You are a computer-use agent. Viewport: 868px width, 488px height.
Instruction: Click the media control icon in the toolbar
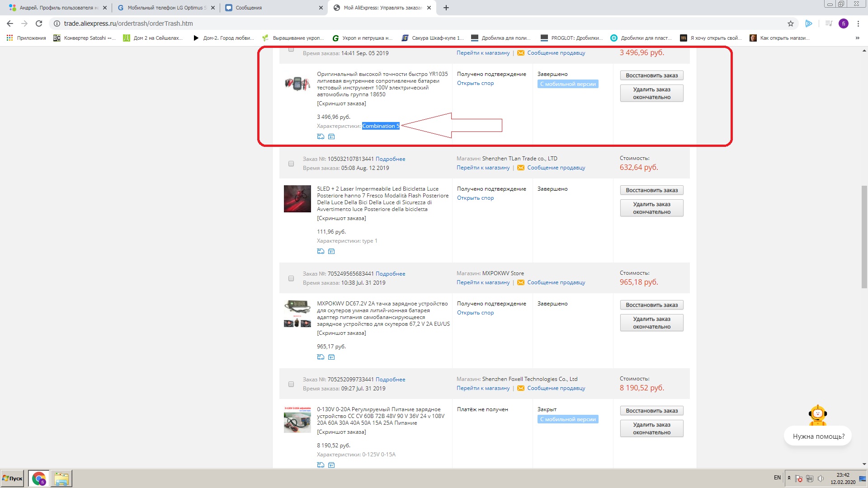click(x=829, y=23)
